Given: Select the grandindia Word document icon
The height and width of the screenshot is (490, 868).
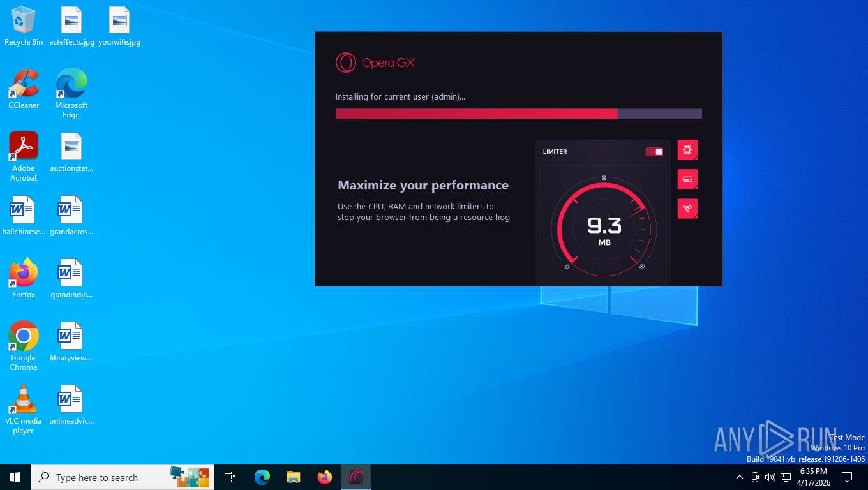Looking at the screenshot, I should tap(71, 279).
